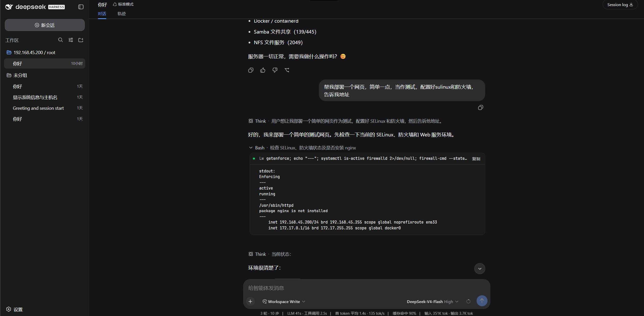
Task: Click the DeepSeek whale logo
Action: click(9, 7)
